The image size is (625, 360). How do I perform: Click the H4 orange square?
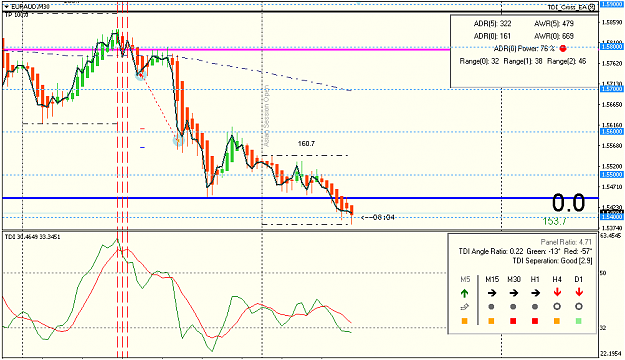(x=557, y=321)
